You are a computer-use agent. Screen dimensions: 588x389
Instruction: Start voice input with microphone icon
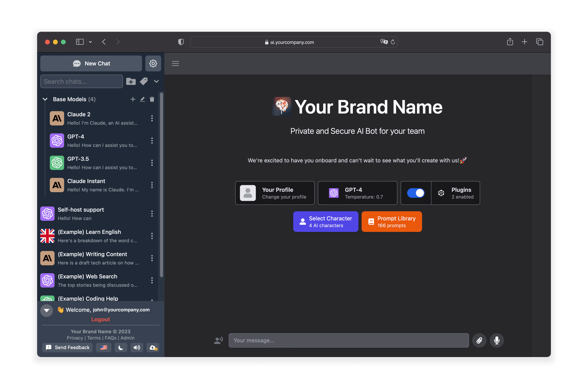[497, 340]
